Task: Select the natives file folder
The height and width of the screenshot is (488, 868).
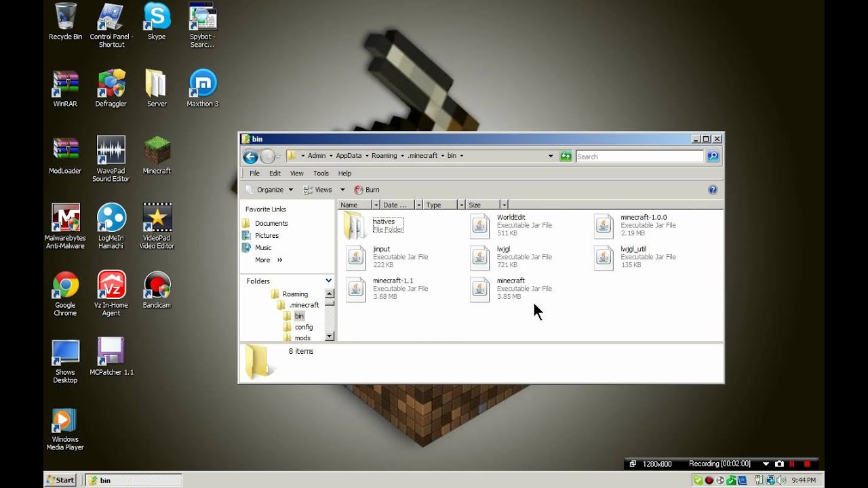Action: pyautogui.click(x=374, y=225)
